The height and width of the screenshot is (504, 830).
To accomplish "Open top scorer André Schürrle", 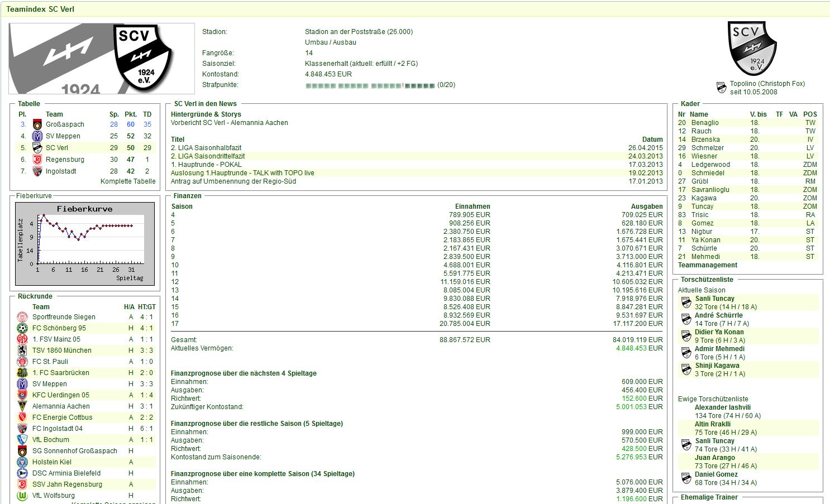I will (x=719, y=315).
